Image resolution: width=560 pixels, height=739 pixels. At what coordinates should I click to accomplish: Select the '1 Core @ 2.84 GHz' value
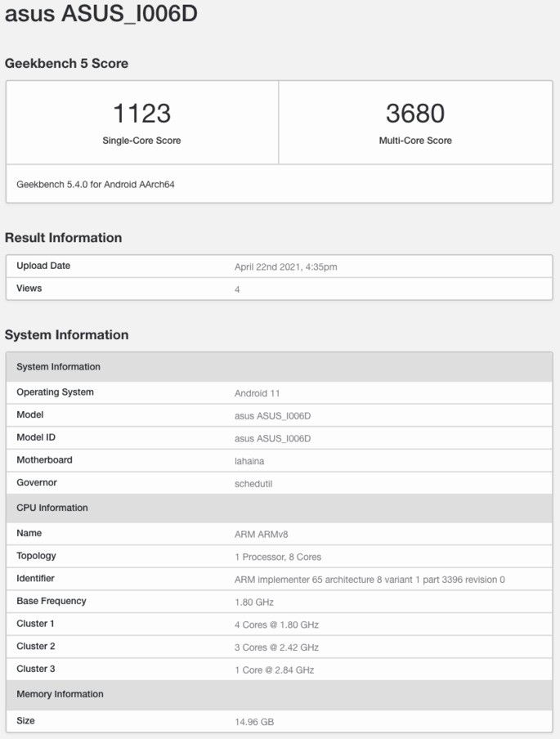(275, 670)
